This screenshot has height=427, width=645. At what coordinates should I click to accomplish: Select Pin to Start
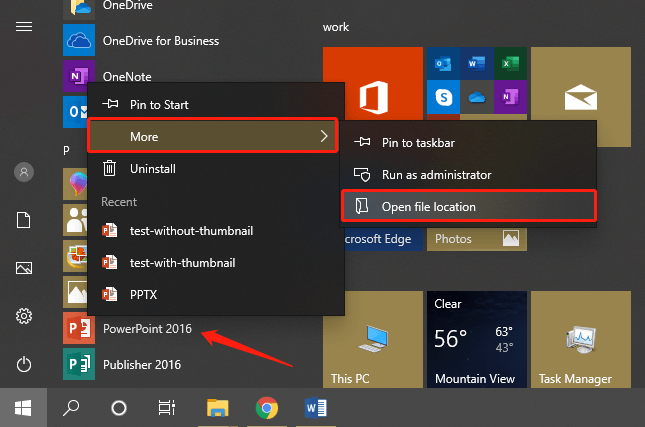click(x=216, y=104)
